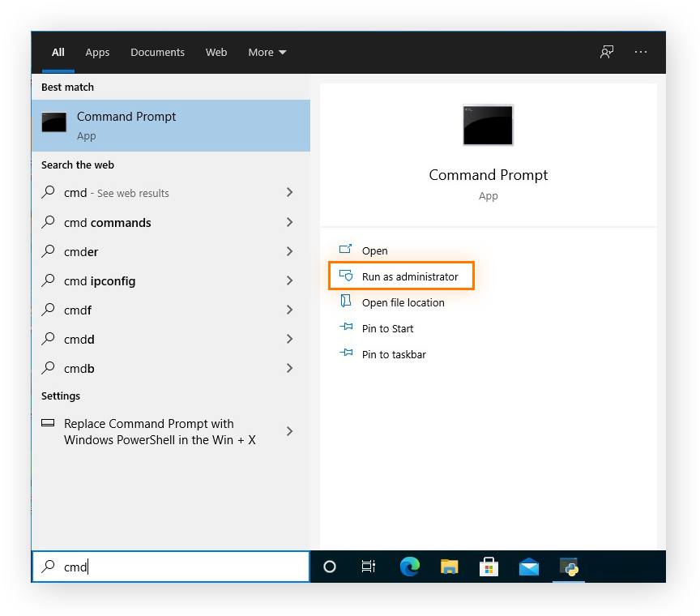This screenshot has width=700, height=616.
Task: Click the Command Prompt preview thumbnail
Action: (x=488, y=125)
